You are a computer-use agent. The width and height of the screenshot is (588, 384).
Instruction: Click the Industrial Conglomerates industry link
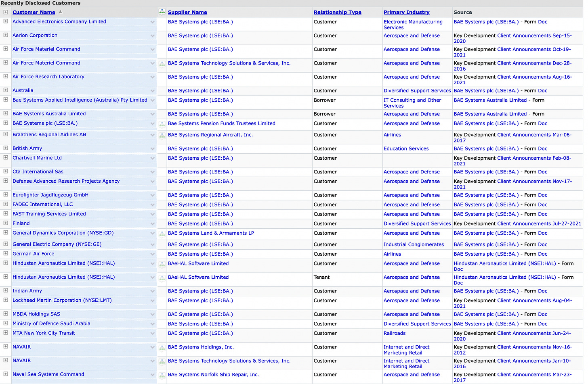tap(414, 244)
